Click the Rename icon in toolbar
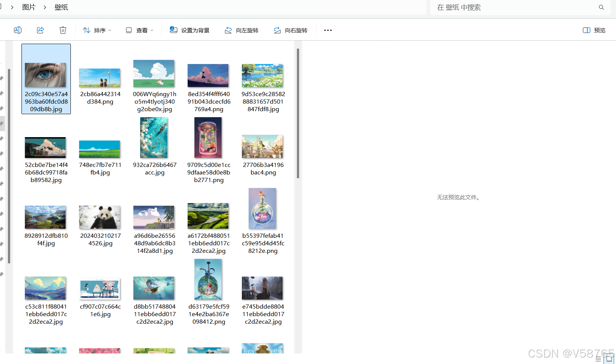 pyautogui.click(x=18, y=30)
